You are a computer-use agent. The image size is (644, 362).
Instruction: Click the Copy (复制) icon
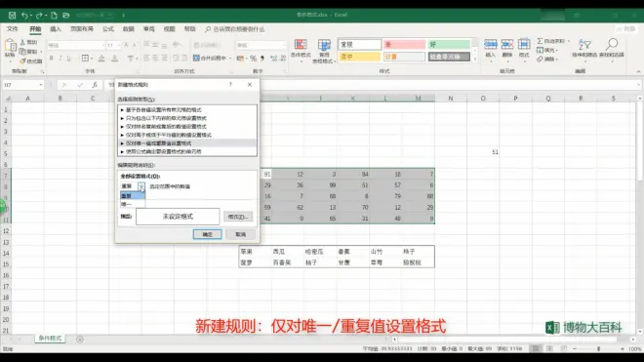pyautogui.click(x=22, y=52)
